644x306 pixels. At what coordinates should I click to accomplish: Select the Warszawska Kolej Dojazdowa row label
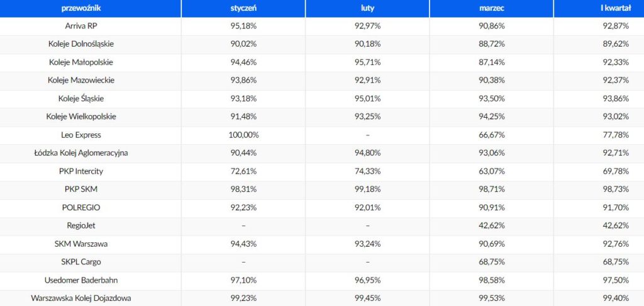tap(81, 298)
